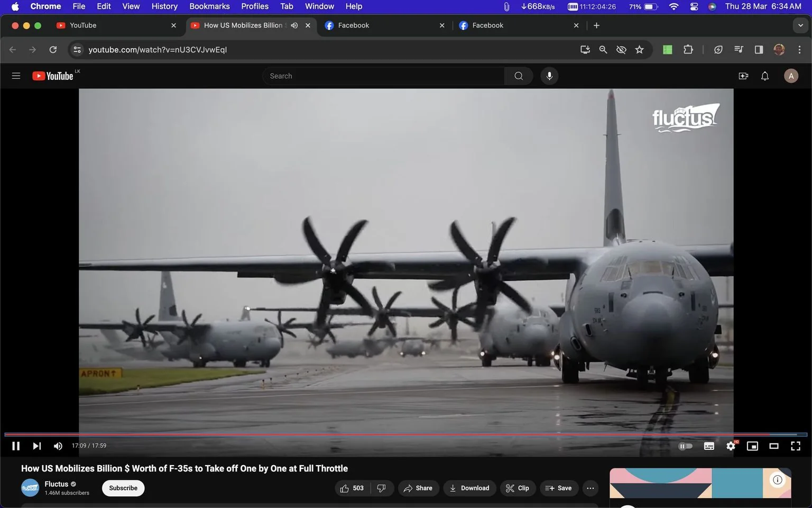812x508 pixels.
Task: Mute the tab via its audio icon
Action: coord(294,25)
